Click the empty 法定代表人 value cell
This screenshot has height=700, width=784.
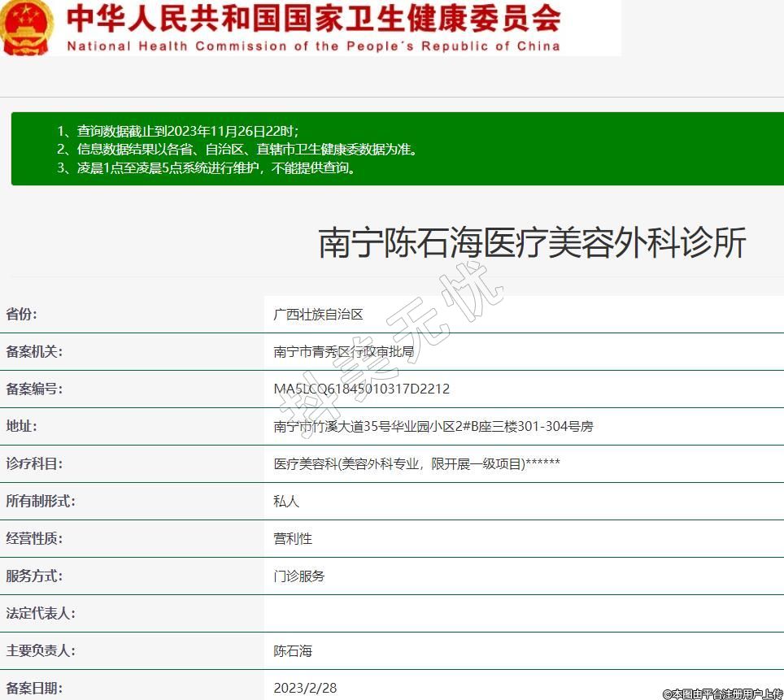[520, 614]
